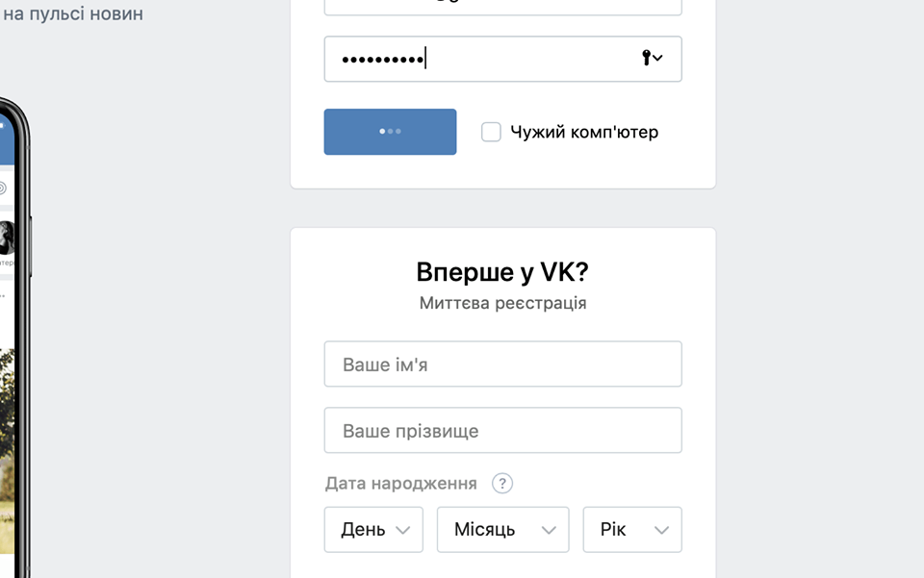Open the День dropdown
Screen dimensions: 924x578
tap(373, 530)
